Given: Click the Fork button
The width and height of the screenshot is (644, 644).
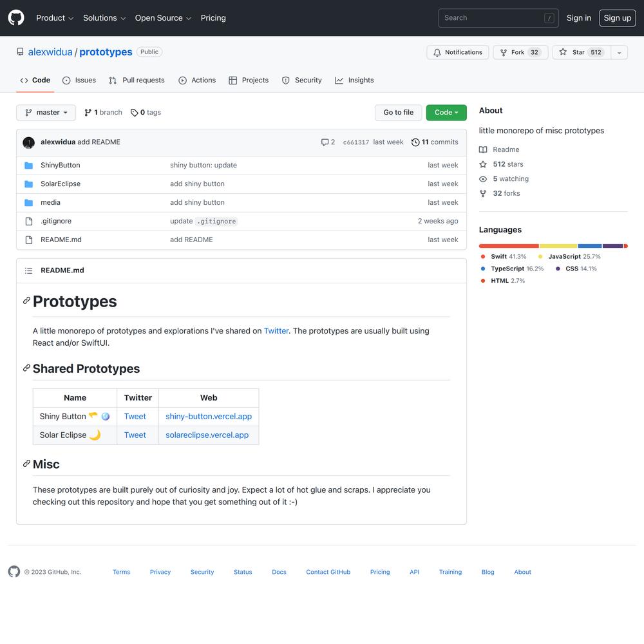Looking at the screenshot, I should (x=521, y=53).
